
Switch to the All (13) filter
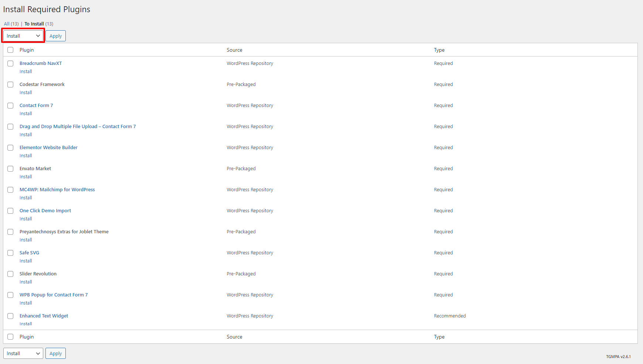[11, 24]
